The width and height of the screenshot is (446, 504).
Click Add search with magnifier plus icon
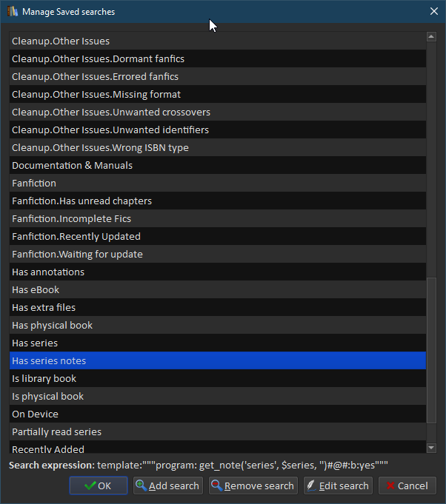pyautogui.click(x=167, y=485)
